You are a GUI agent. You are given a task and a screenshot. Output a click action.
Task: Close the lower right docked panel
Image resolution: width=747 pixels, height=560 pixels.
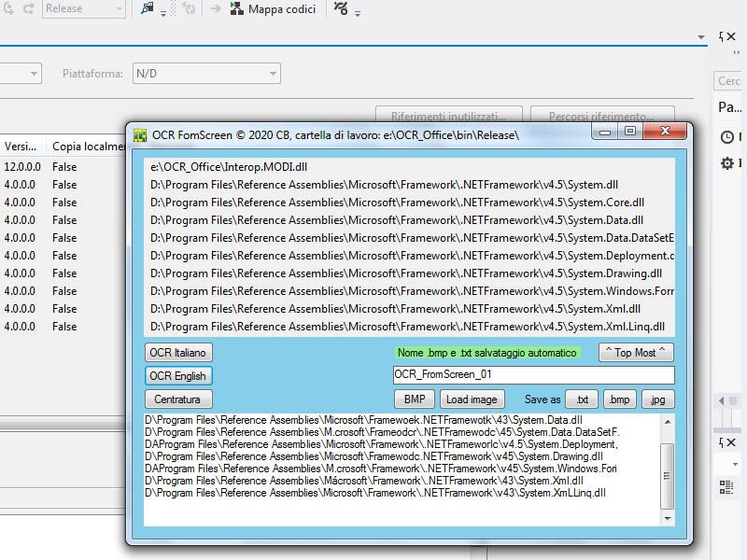731,442
